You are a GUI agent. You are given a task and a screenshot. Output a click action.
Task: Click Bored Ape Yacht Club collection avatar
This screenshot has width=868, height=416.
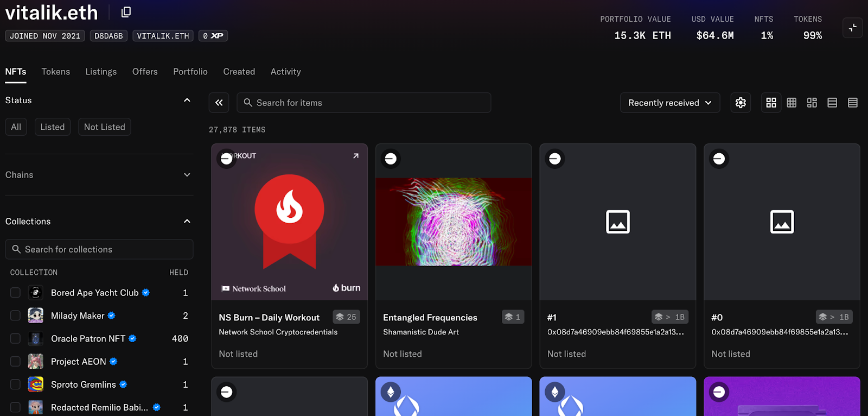click(x=36, y=293)
